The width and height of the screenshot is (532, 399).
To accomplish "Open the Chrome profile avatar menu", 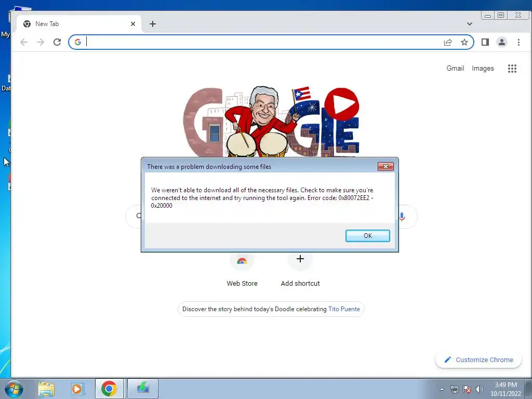I will [501, 42].
